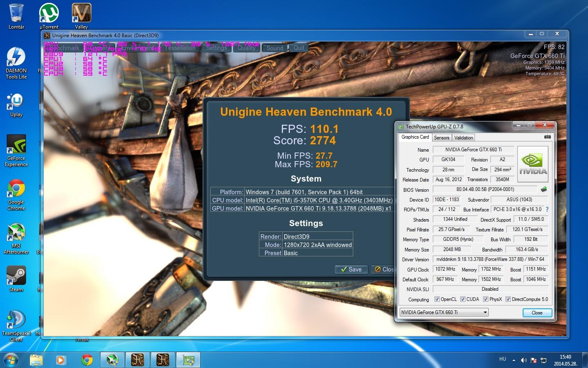Click the NVIDIA SLI field showing Disabled
The image size is (588, 368).
(490, 289)
